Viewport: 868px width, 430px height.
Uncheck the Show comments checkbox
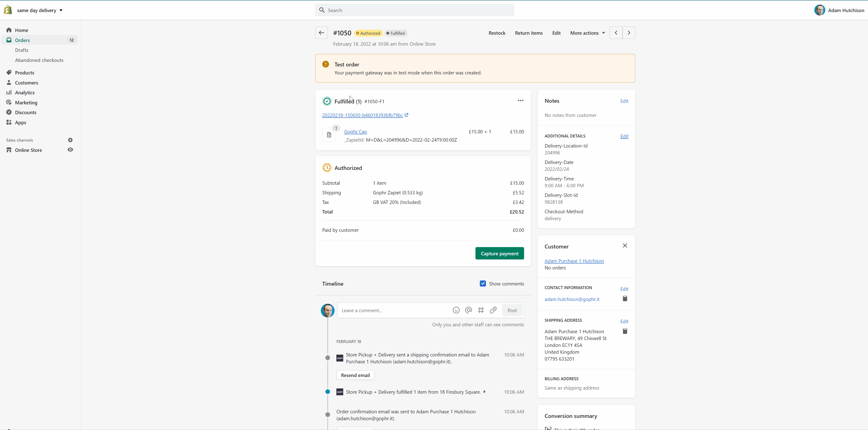tap(483, 283)
